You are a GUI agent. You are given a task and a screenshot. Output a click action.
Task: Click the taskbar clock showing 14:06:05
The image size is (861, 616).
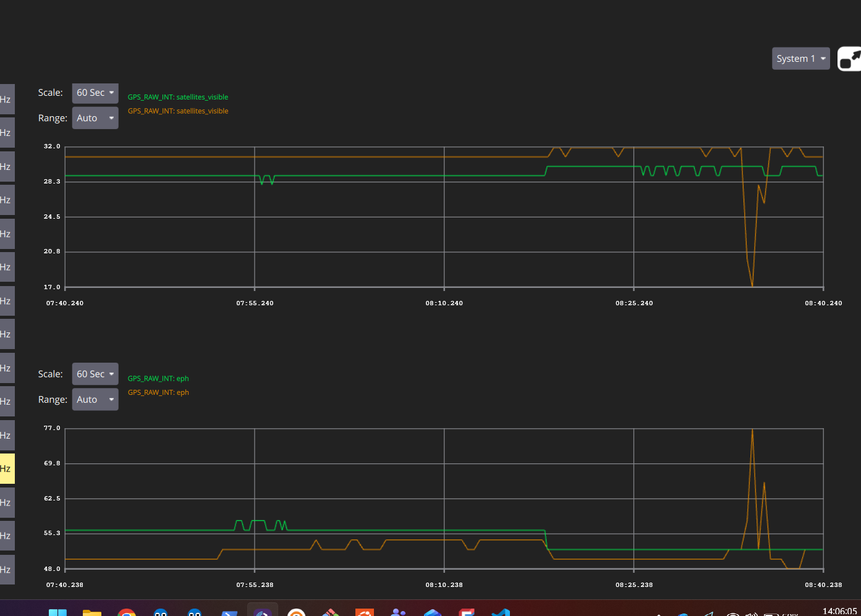pos(839,611)
